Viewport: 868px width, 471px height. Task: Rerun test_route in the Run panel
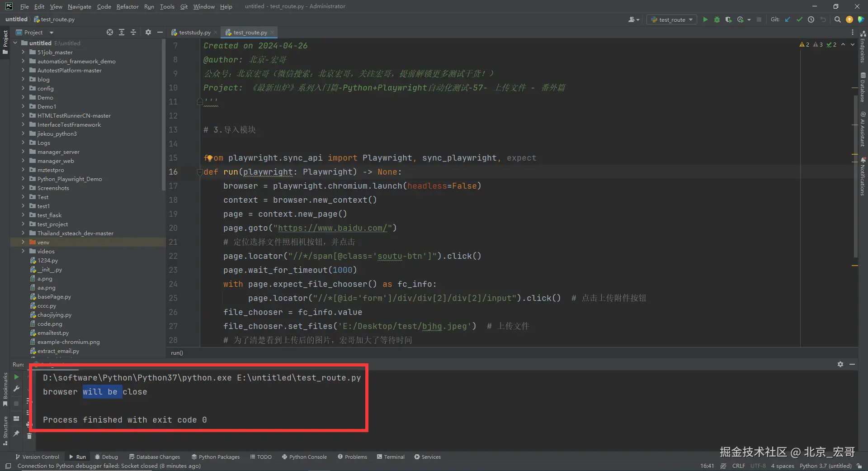[16, 377]
